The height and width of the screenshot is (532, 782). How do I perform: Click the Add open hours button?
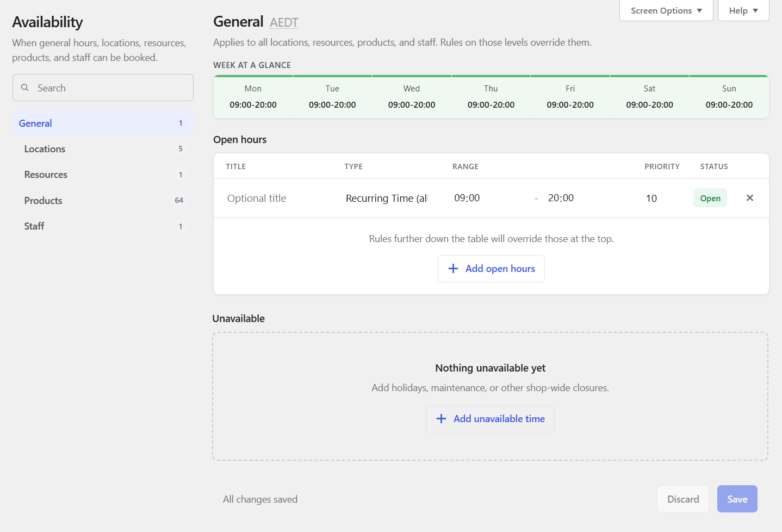click(x=491, y=269)
